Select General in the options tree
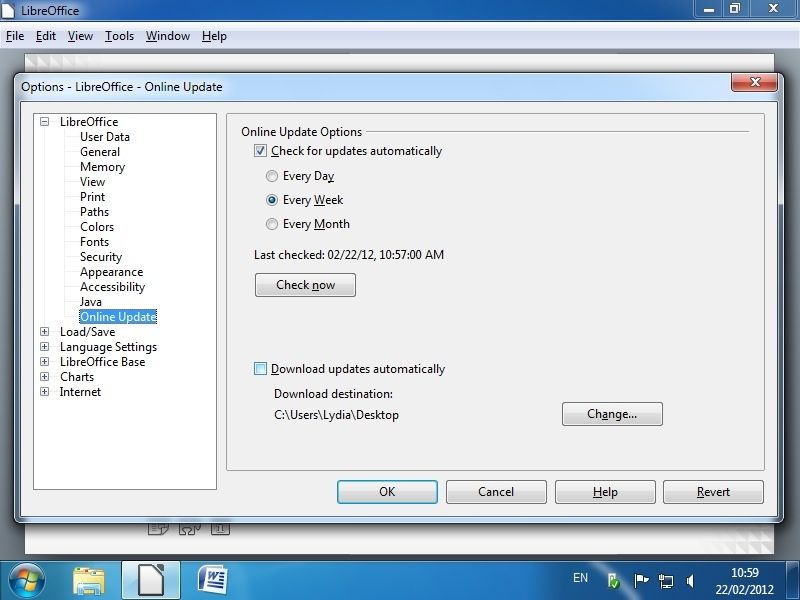Viewport: 800px width, 600px height. click(100, 152)
